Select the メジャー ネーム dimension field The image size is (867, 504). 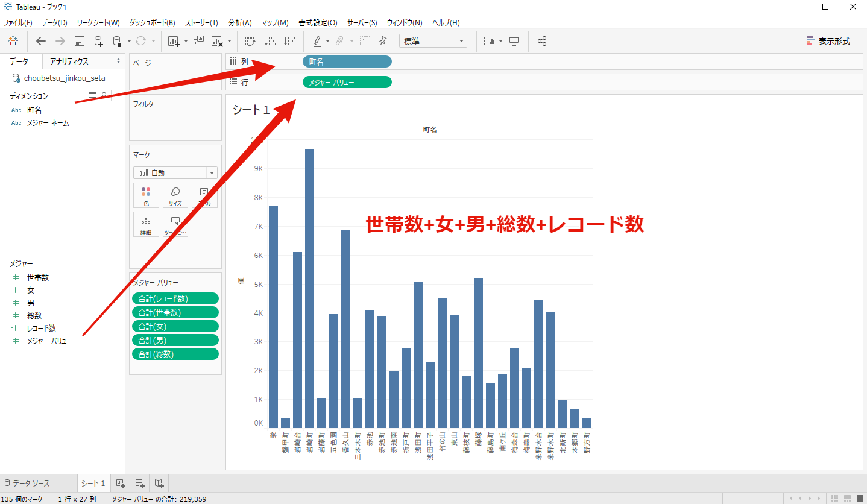point(48,123)
